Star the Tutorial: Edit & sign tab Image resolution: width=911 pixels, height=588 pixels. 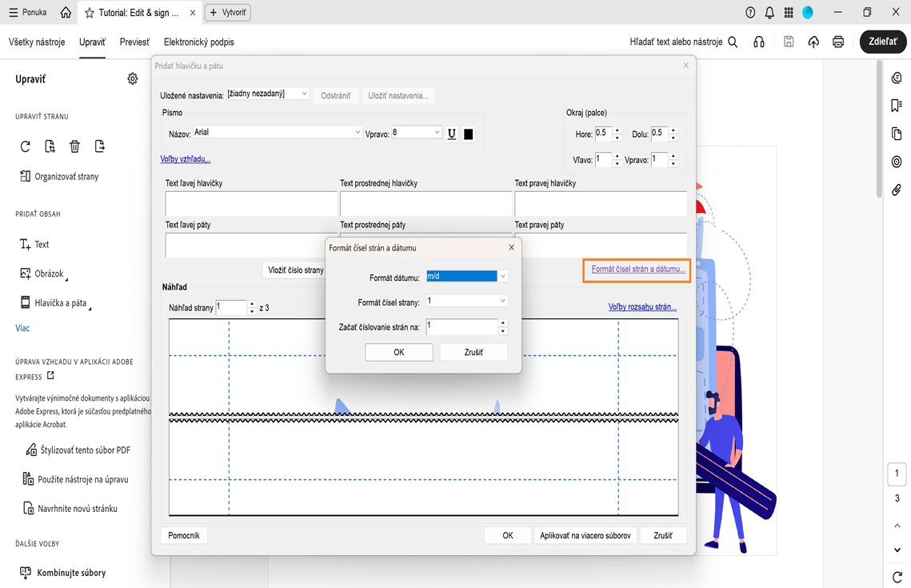pos(90,13)
